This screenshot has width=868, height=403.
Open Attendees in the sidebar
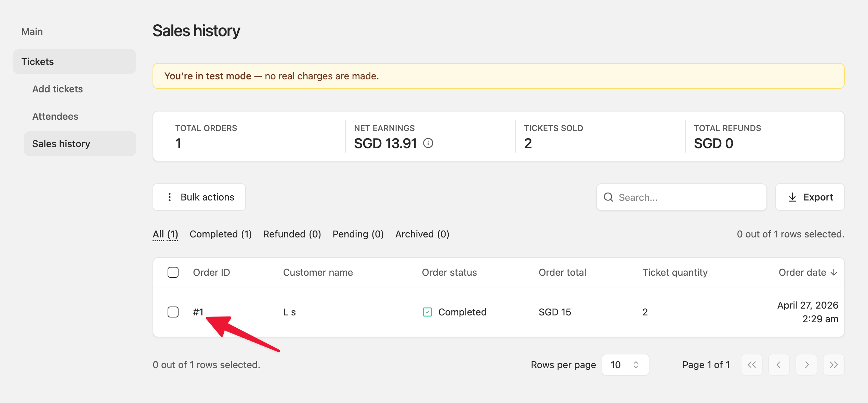(x=55, y=116)
